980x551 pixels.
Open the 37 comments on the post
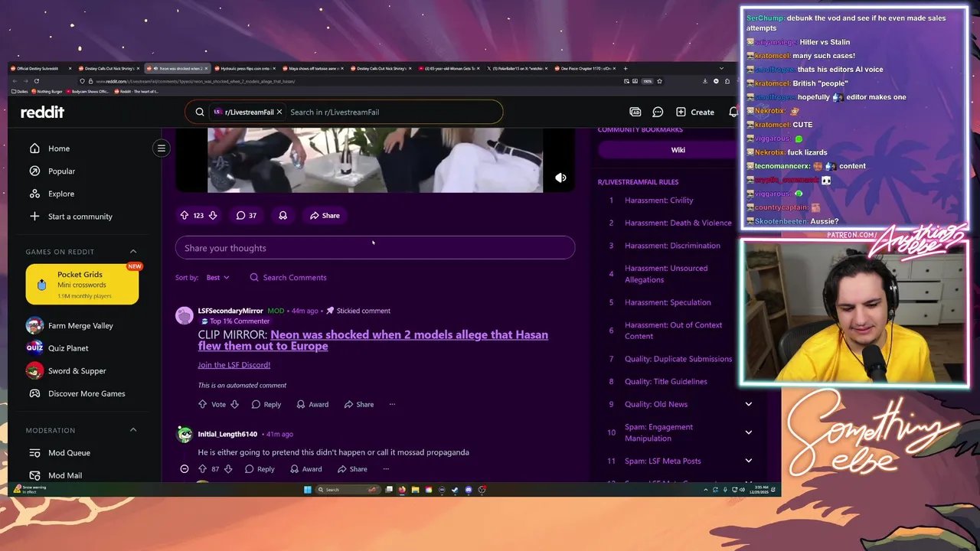point(247,216)
